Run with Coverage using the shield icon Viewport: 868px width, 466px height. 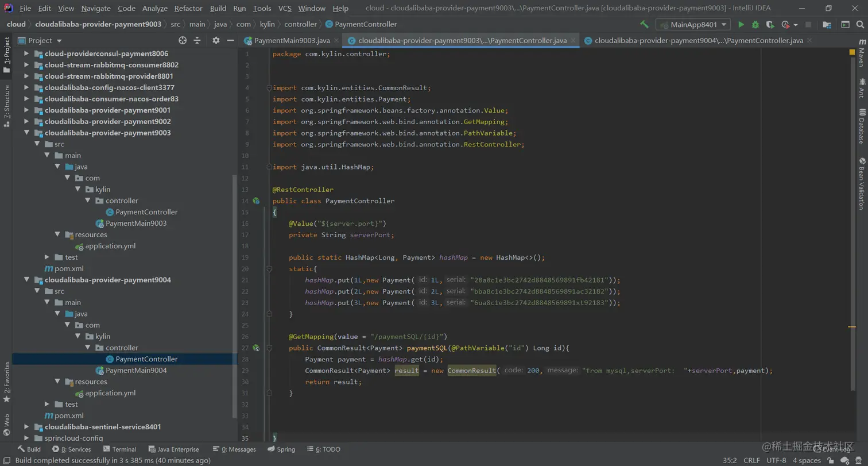click(x=770, y=25)
